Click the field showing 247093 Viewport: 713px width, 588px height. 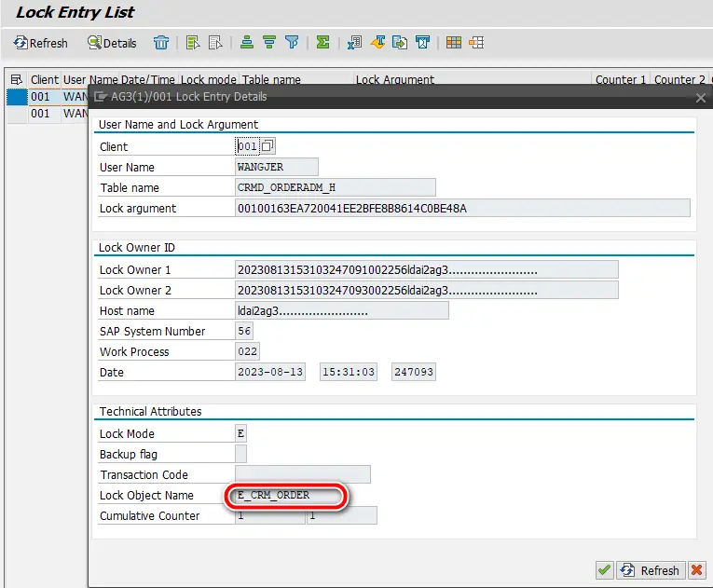pos(414,372)
